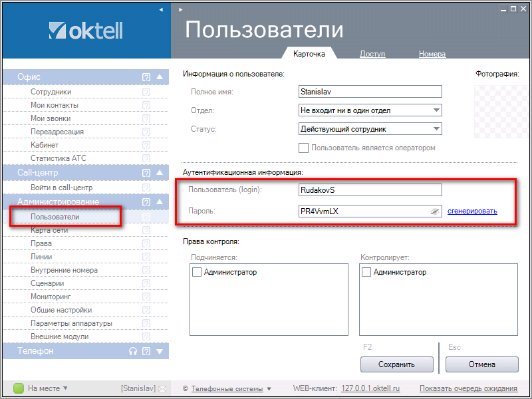Screen dimensions: 532x399
Task: Enable 'Пользователь является оператором' checkbox
Action: pyautogui.click(x=304, y=148)
